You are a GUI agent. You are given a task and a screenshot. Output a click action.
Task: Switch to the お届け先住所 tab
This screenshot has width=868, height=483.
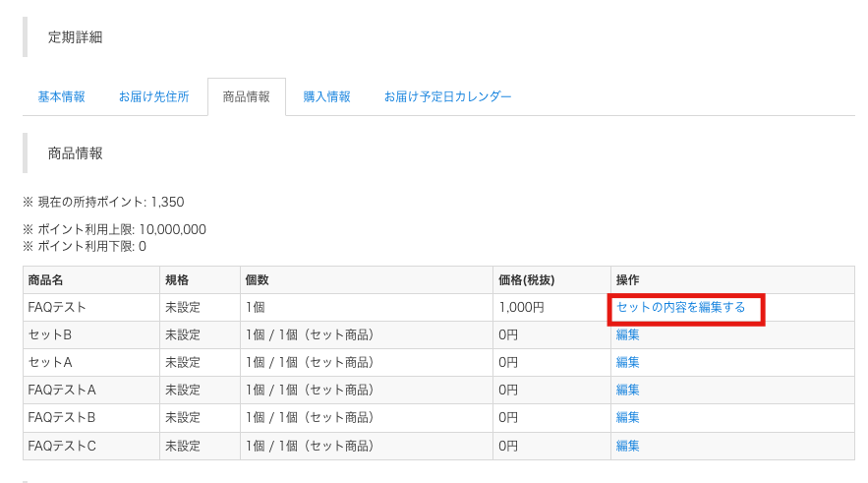pyautogui.click(x=154, y=97)
